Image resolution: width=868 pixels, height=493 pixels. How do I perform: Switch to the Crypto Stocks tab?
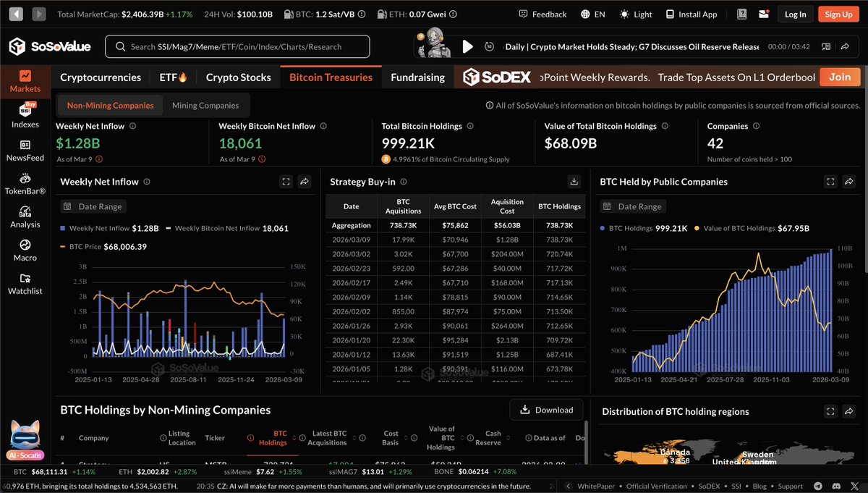[x=239, y=77]
